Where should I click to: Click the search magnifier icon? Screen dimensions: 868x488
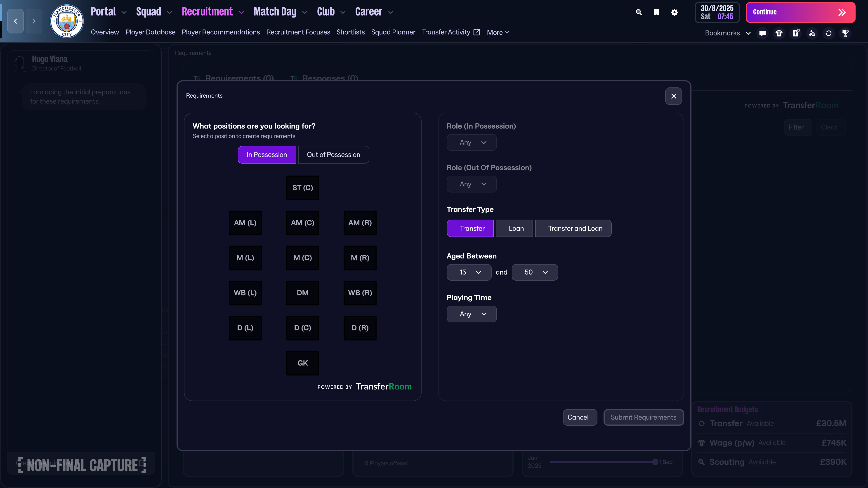639,12
